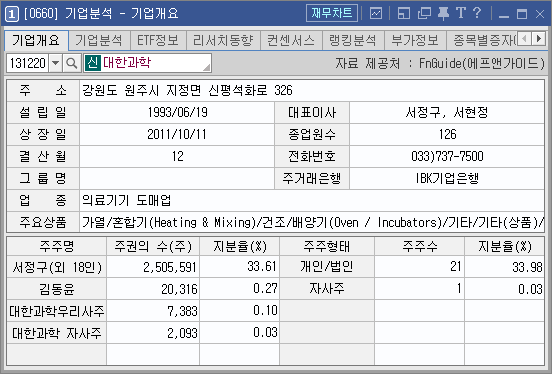Click the 주주수 column header

420,246
